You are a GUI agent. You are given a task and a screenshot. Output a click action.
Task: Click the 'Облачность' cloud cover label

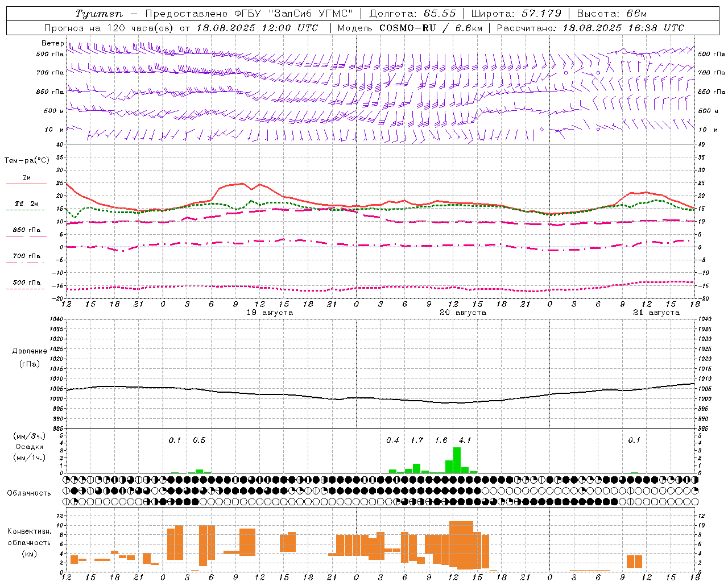29,493
